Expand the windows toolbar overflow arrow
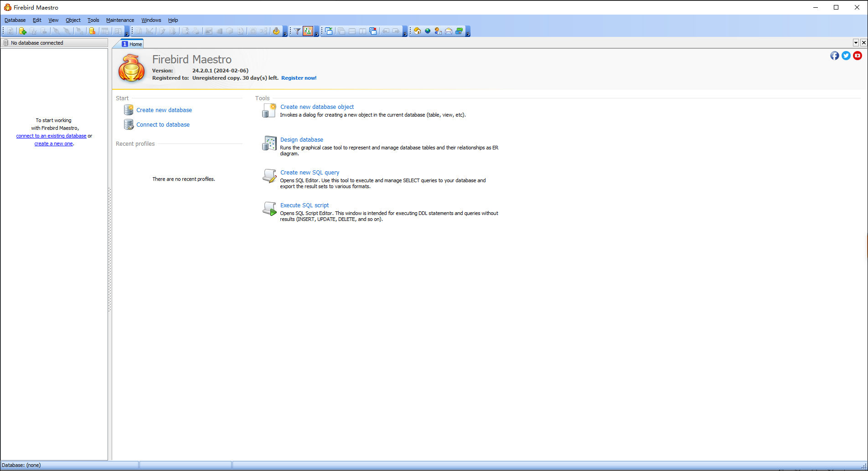 pyautogui.click(x=405, y=33)
